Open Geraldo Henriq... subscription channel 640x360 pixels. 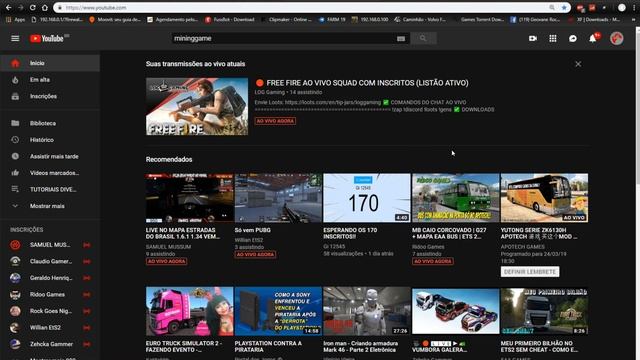[x=50, y=278]
